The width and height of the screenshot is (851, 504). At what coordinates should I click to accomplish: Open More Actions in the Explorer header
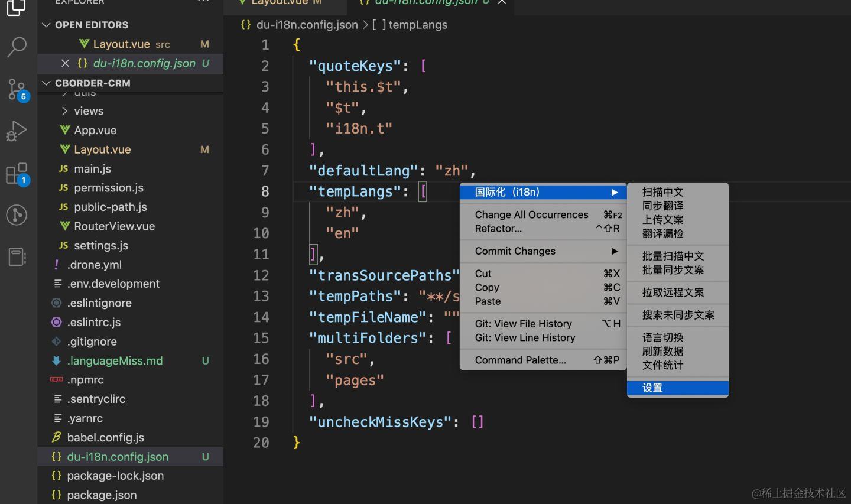point(203,2)
